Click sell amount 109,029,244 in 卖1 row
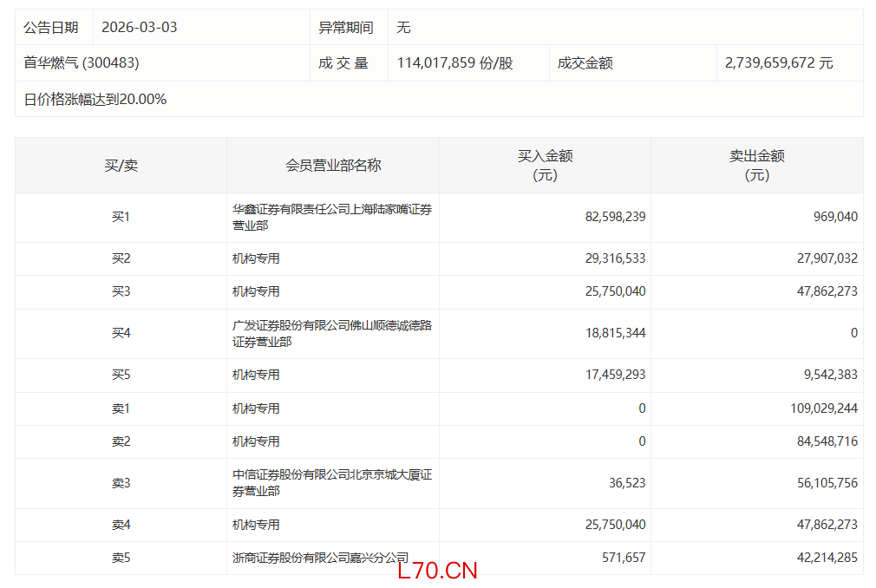 coord(818,408)
